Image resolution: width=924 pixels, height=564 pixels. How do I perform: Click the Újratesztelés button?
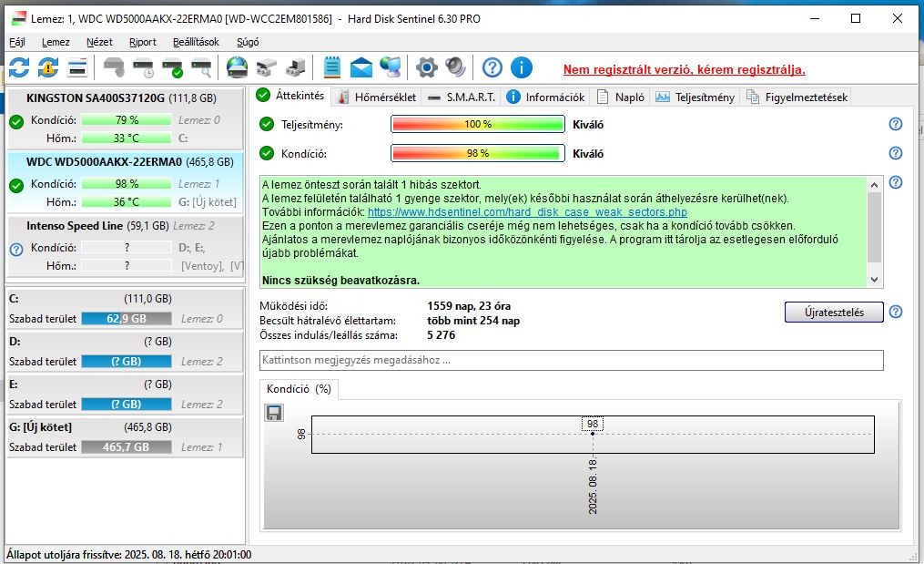[x=834, y=313]
